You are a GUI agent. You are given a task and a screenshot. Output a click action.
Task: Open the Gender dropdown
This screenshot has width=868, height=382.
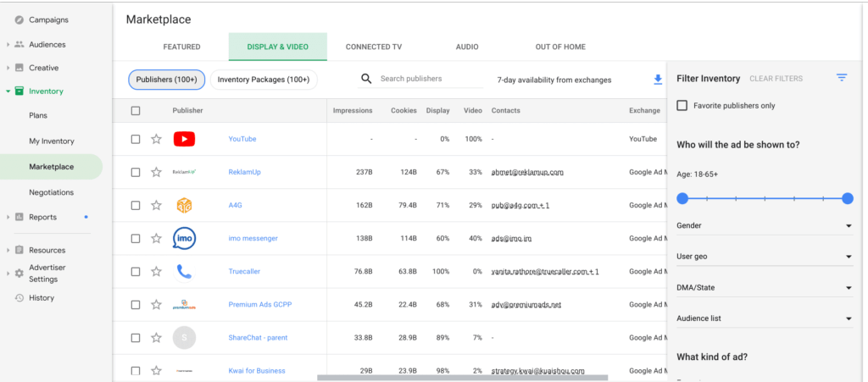click(764, 226)
